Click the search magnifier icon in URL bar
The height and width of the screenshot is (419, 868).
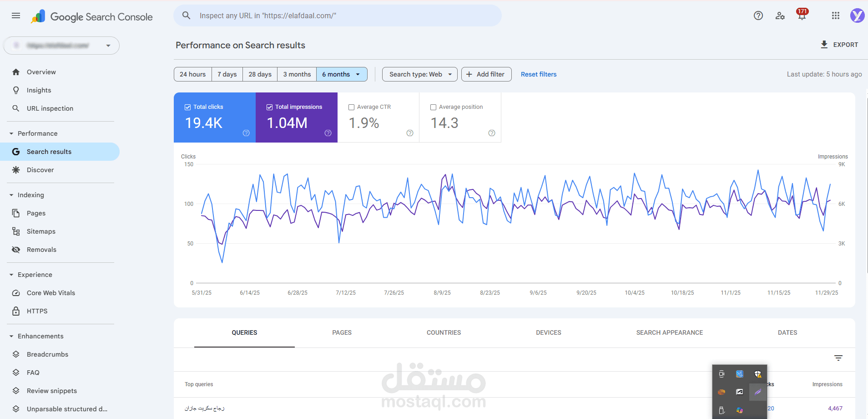tap(187, 15)
